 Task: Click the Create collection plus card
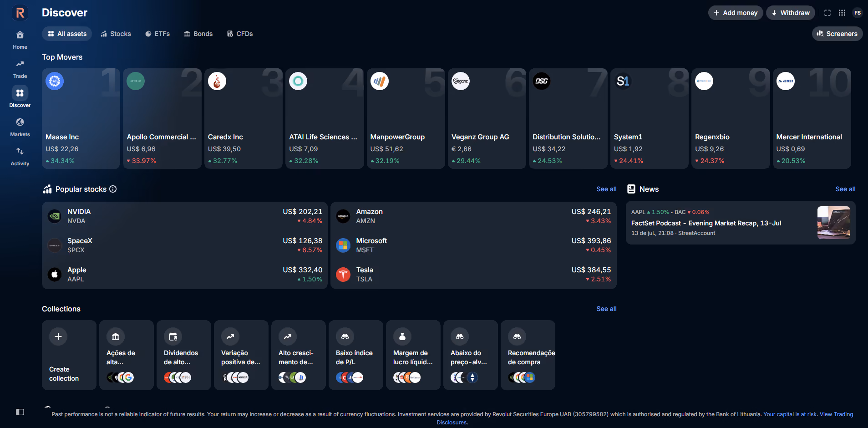pos(69,355)
